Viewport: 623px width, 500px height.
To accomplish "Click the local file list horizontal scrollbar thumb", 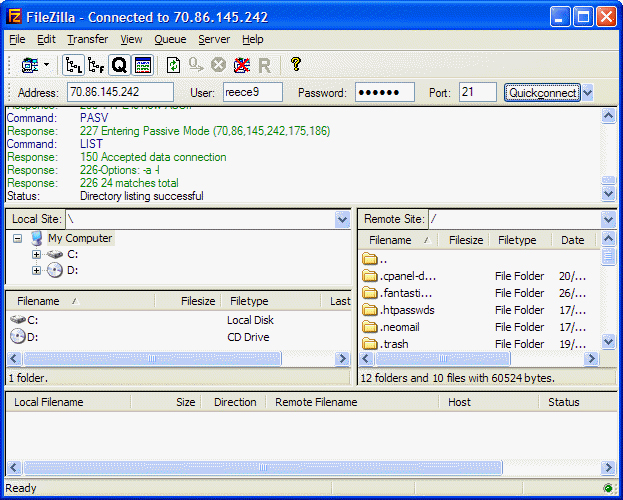I will point(152,359).
